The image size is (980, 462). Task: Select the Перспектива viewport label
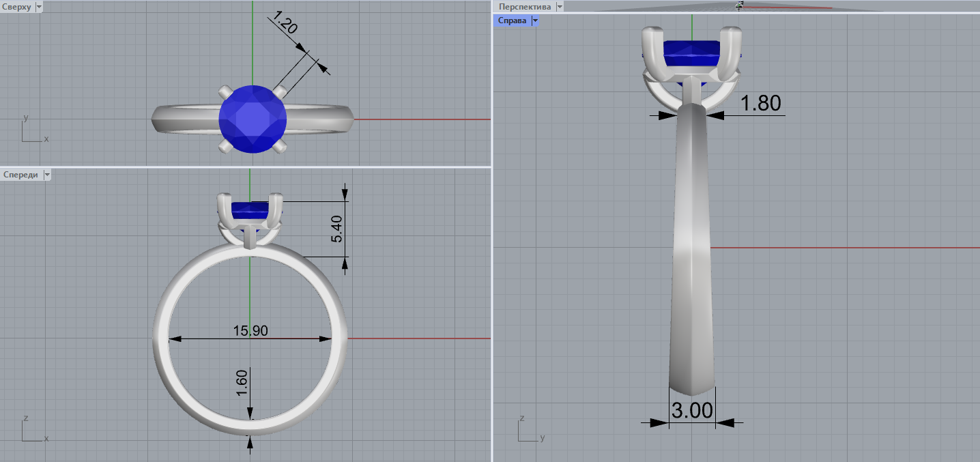(x=524, y=7)
